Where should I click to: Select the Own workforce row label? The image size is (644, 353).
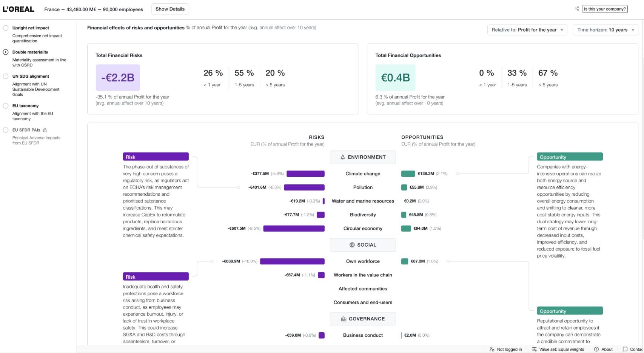(x=363, y=261)
